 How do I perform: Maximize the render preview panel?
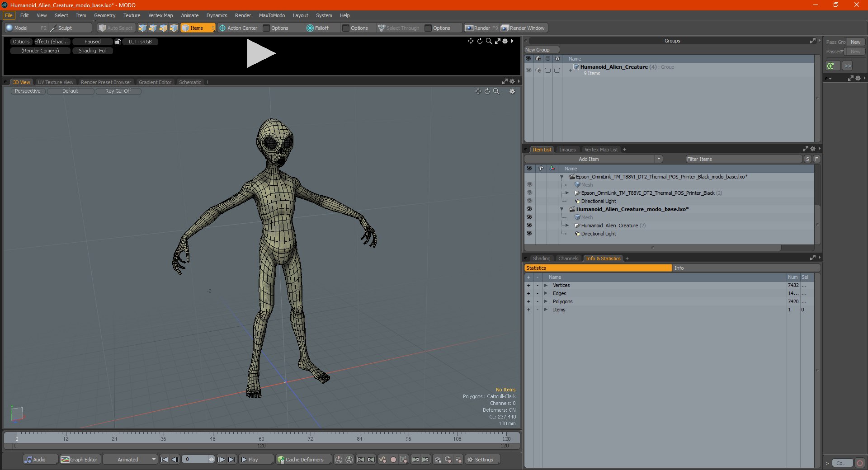[497, 41]
